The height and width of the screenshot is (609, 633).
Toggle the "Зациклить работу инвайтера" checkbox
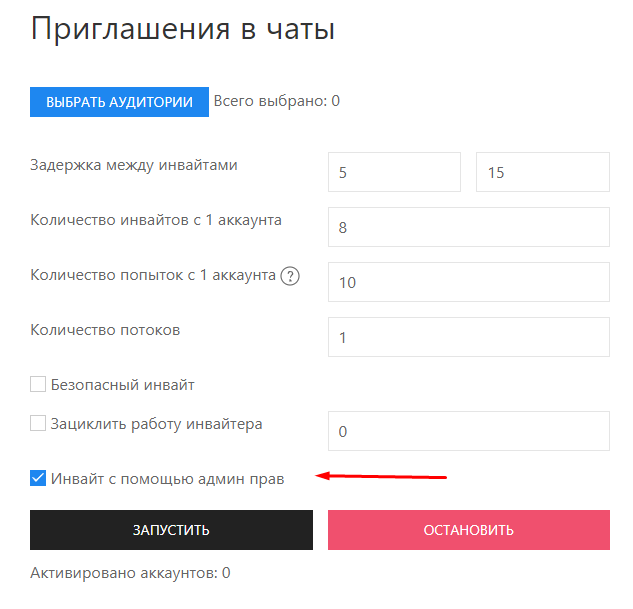coord(39,423)
